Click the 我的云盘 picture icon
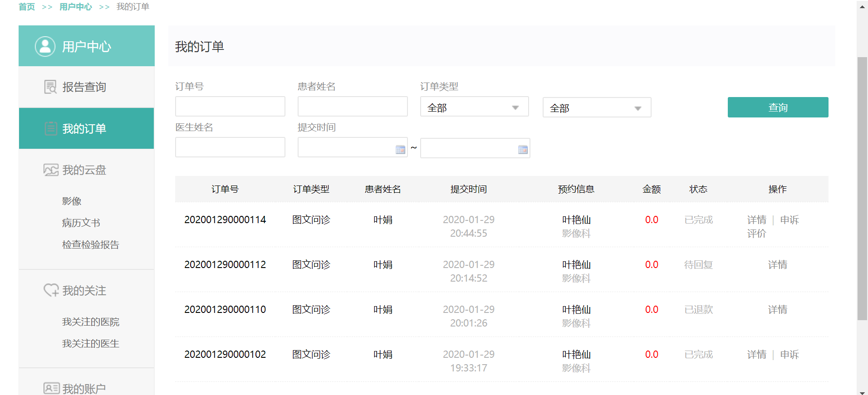Viewport: 868px width, 395px height. tap(51, 170)
